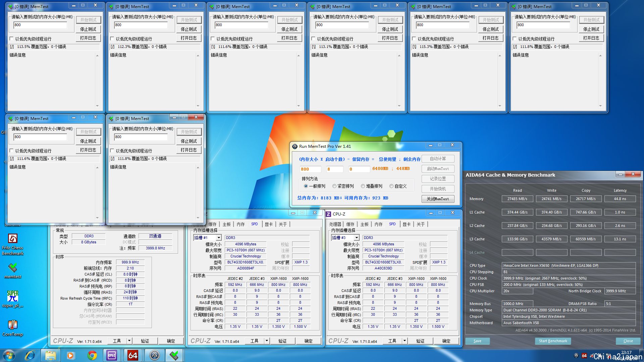The width and height of the screenshot is (644, 362).
Task: Launch Internet Explorer from the taskbar
Action: click(30, 355)
